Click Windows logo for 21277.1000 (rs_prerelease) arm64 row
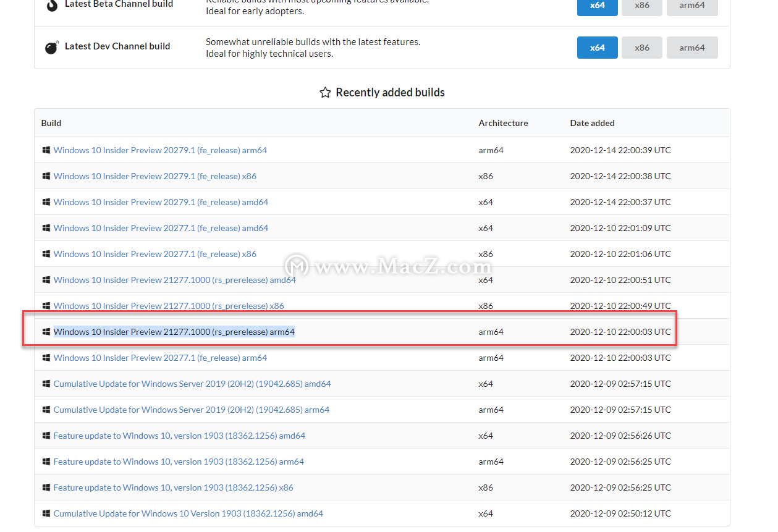 click(46, 332)
